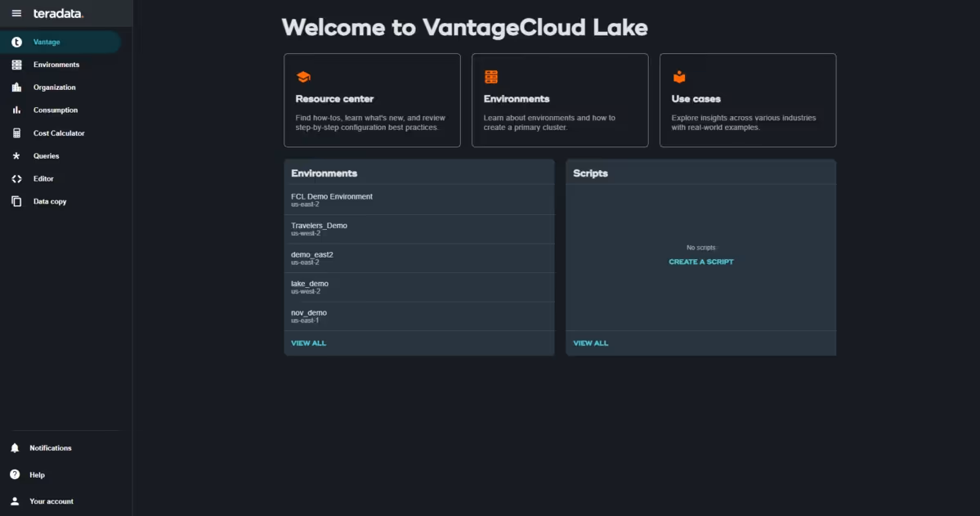Click the Scripts panel heading
The image size is (980, 516).
(x=591, y=173)
